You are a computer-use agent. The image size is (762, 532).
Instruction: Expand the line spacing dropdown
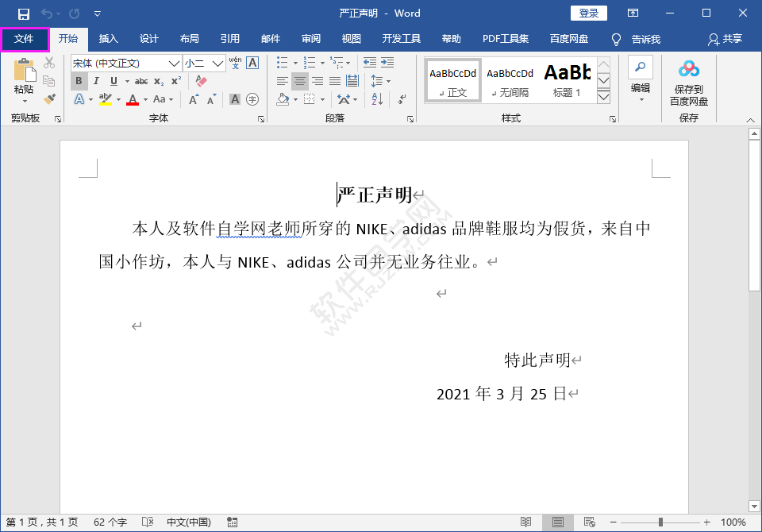[x=389, y=81]
